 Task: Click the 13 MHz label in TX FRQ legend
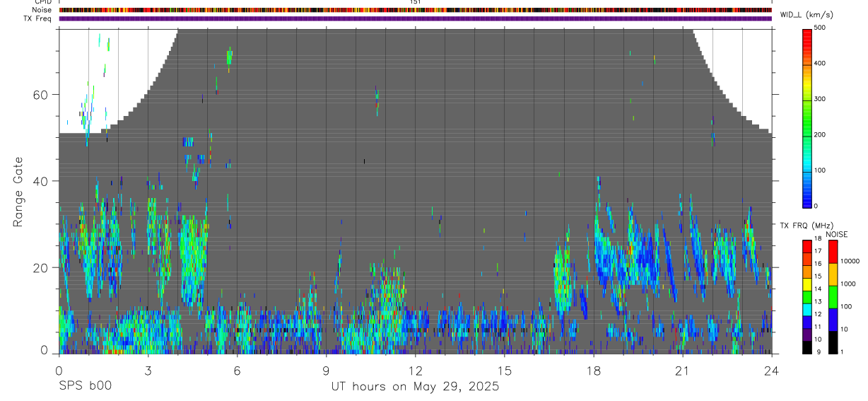click(x=818, y=302)
